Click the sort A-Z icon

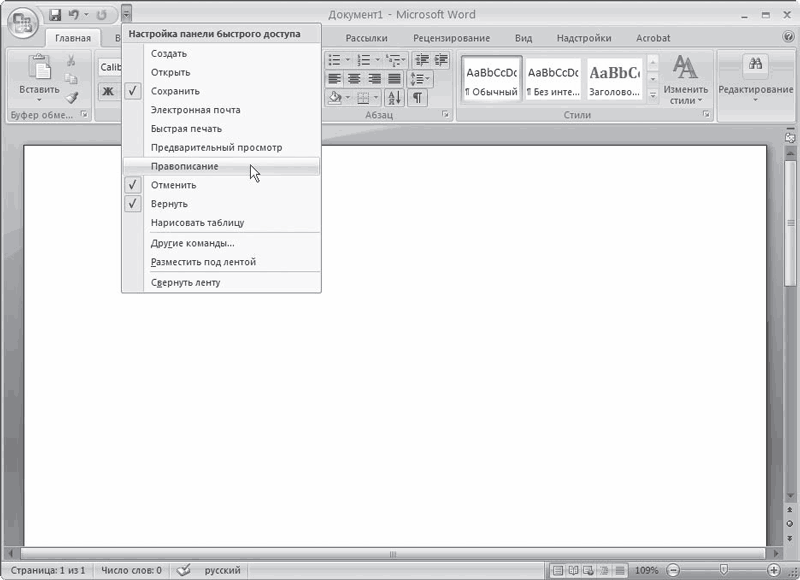394,97
